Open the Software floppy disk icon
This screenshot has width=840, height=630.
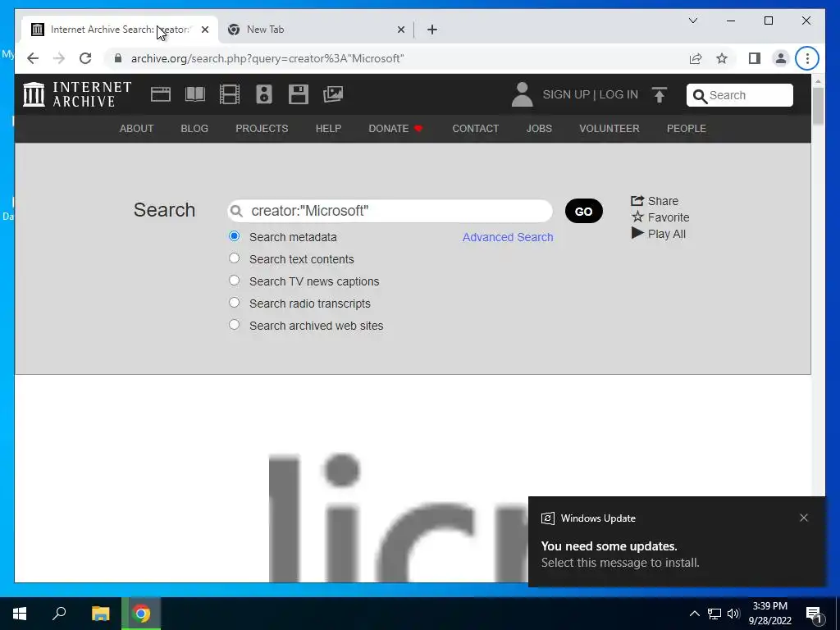299,94
